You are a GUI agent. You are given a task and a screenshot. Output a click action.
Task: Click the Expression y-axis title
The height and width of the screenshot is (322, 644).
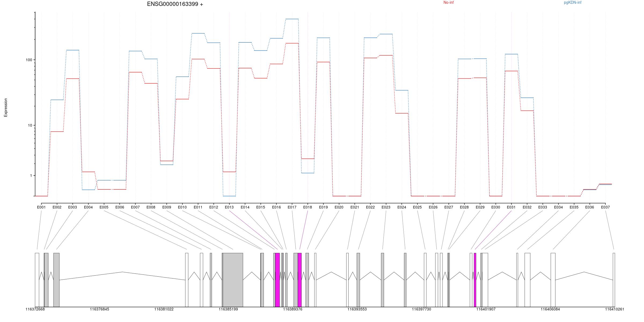6,107
